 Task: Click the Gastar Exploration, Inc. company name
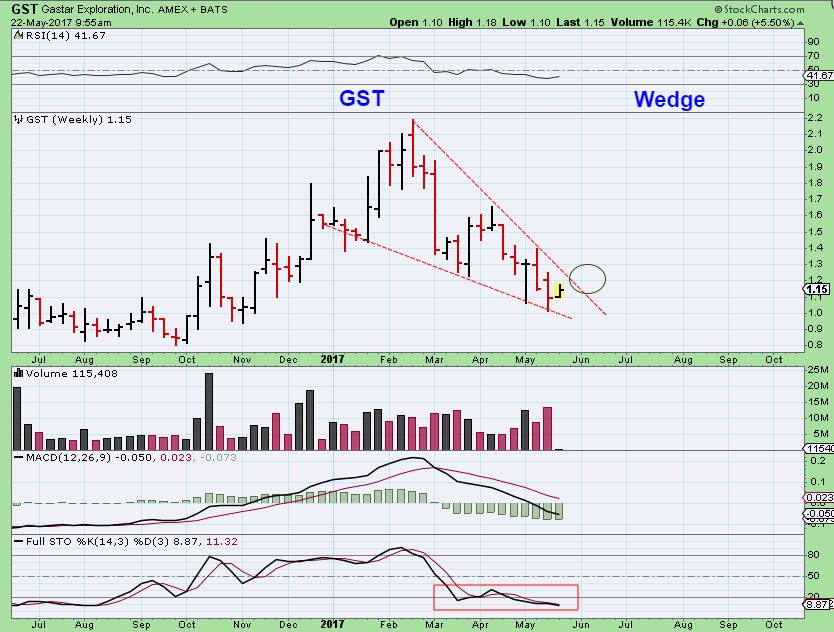98,10
